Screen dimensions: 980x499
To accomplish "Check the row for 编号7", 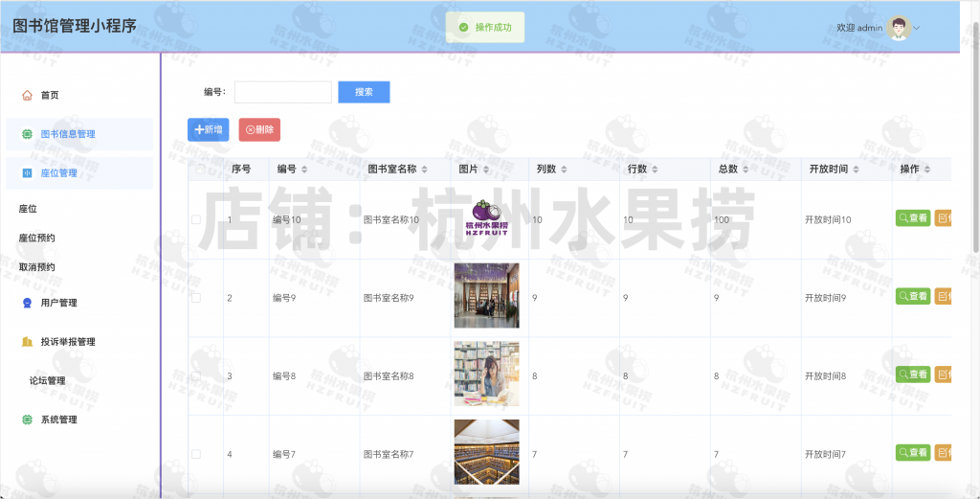I will pyautogui.click(x=196, y=454).
